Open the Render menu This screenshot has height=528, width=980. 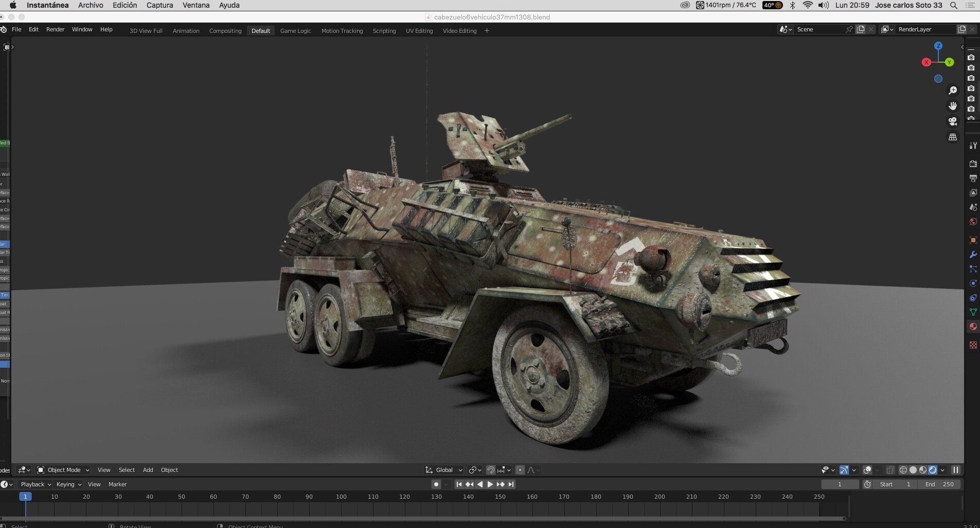point(55,29)
